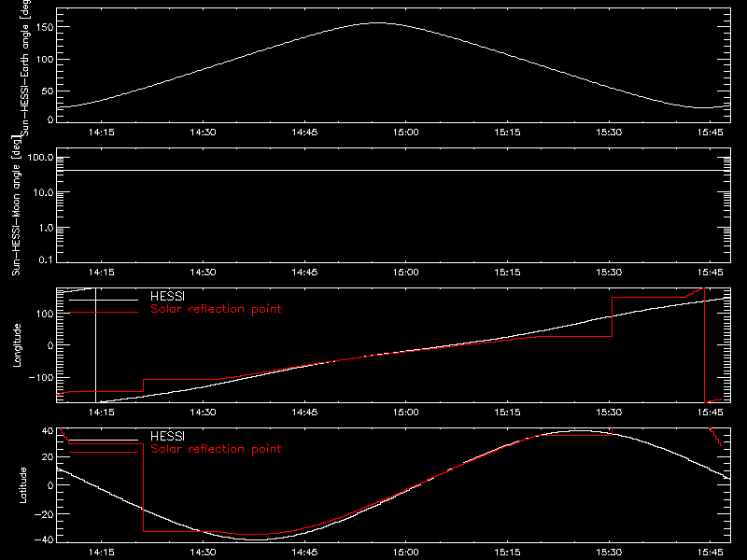747x560 pixels.
Task: Click the Longitude axis title
Action: tap(17, 345)
